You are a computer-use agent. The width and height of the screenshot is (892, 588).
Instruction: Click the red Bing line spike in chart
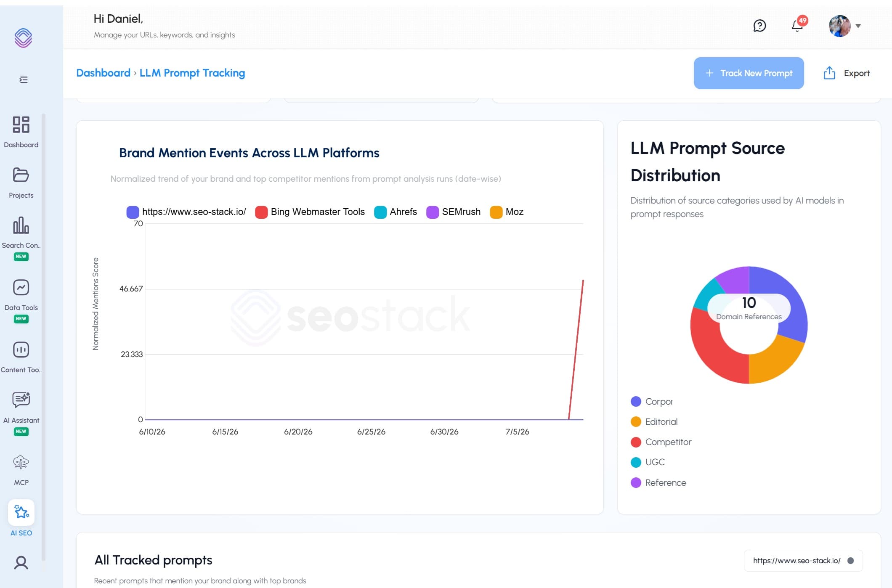[576, 349]
